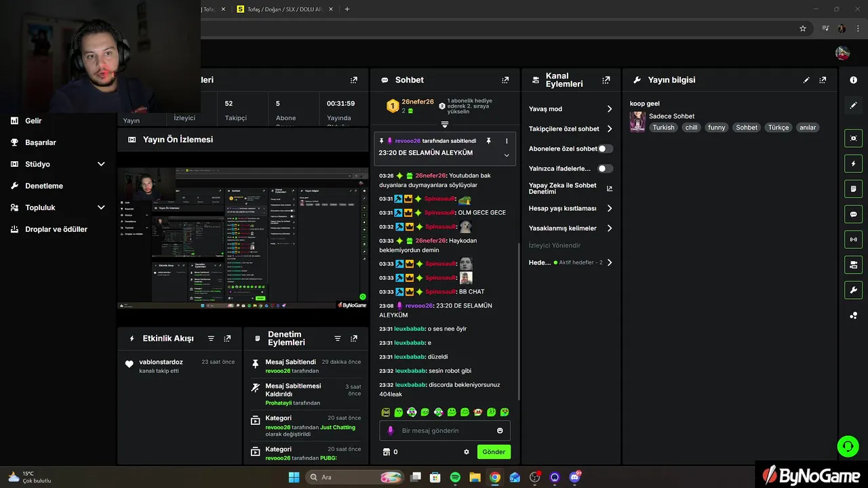Toggle Yalnızca ifadelerle chat switch
The width and height of the screenshot is (868, 488).
605,168
